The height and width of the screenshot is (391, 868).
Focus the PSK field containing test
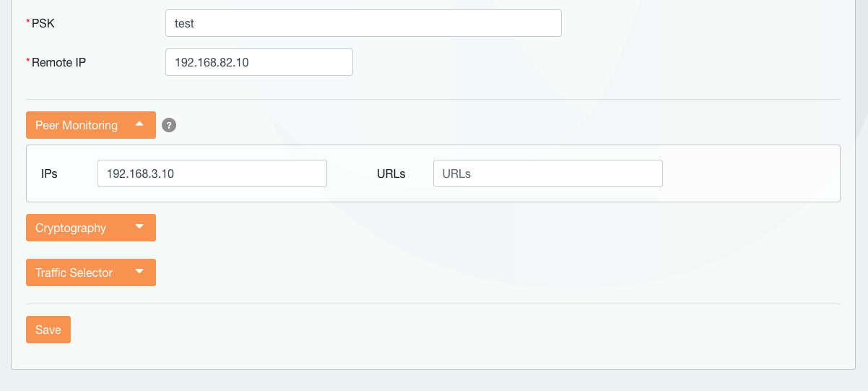coord(363,23)
